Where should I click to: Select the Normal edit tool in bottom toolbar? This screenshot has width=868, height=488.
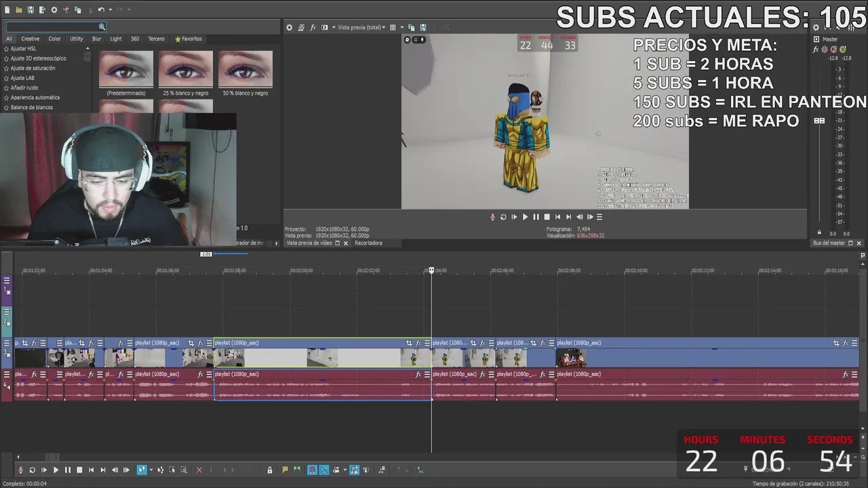142,470
